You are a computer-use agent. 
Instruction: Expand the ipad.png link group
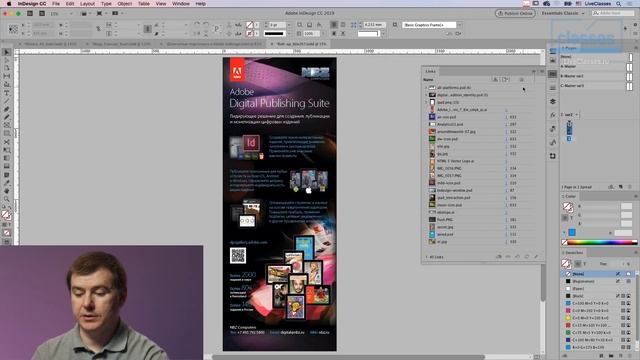point(426,102)
